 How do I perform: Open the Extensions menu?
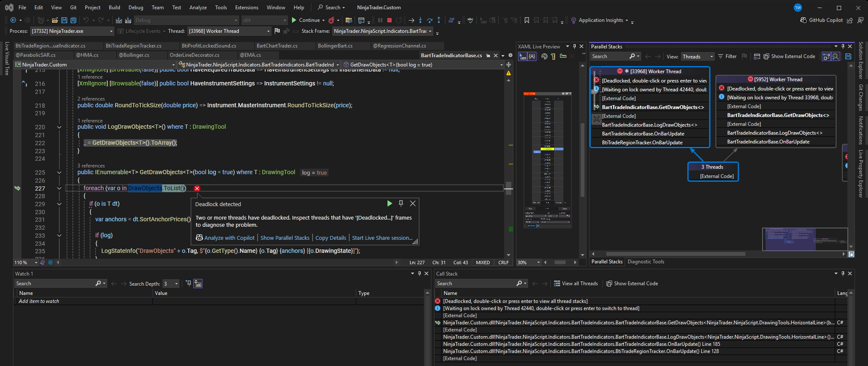pyautogui.click(x=247, y=8)
